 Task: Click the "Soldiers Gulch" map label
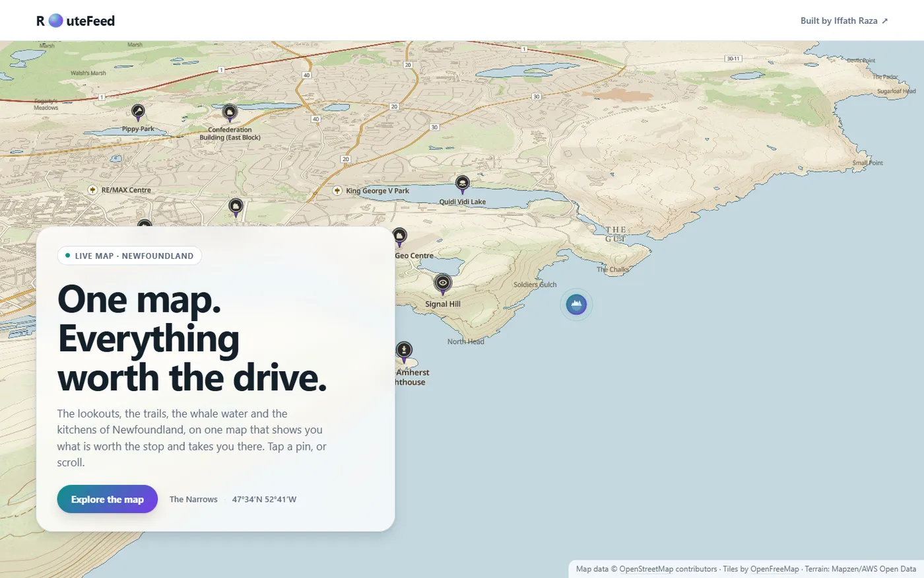coord(535,285)
